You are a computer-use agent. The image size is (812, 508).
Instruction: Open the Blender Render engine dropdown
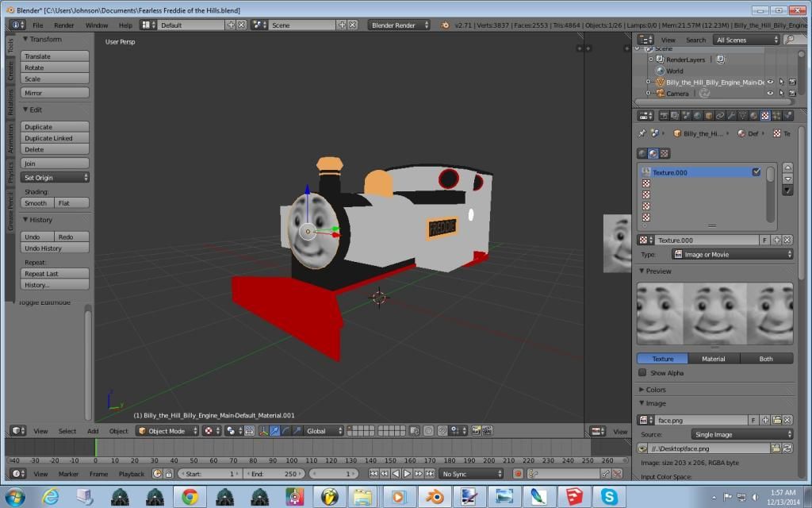point(399,25)
